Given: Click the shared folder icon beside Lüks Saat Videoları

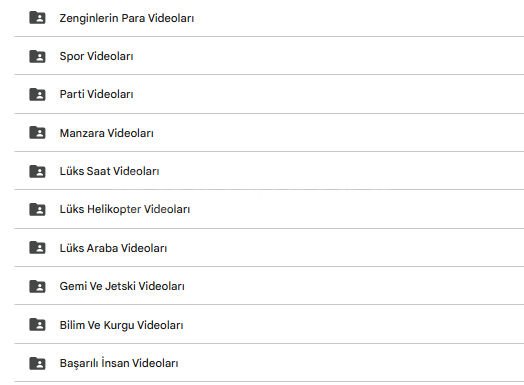Looking at the screenshot, I should [37, 171].
